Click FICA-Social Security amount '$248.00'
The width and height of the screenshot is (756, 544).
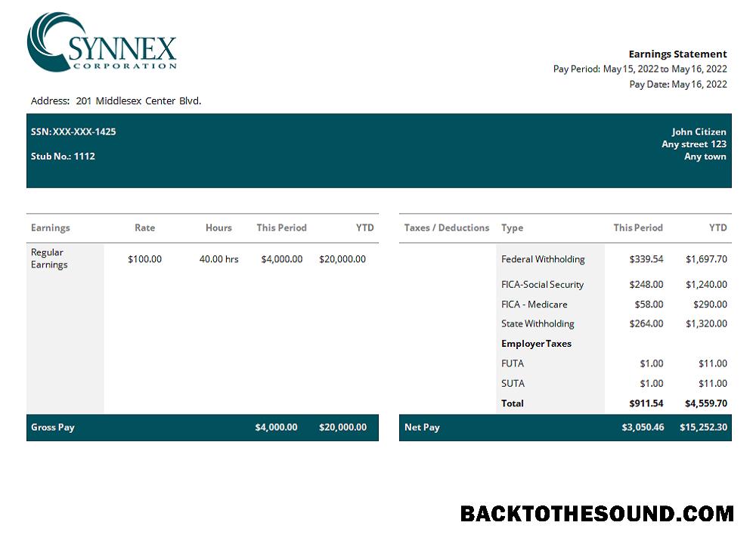point(646,285)
